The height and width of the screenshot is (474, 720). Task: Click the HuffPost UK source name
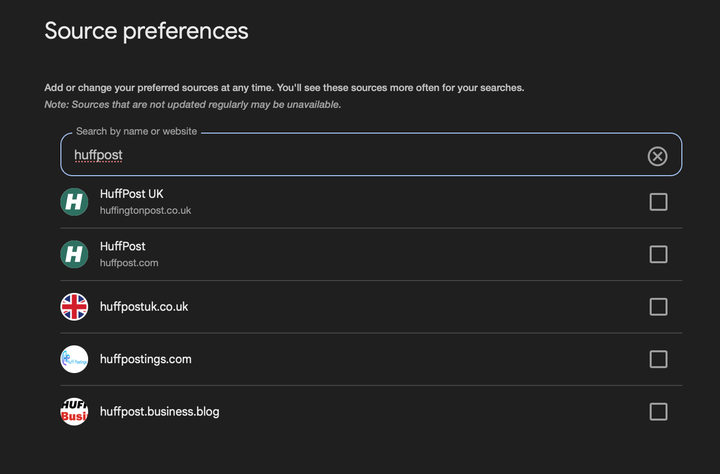tap(138, 194)
